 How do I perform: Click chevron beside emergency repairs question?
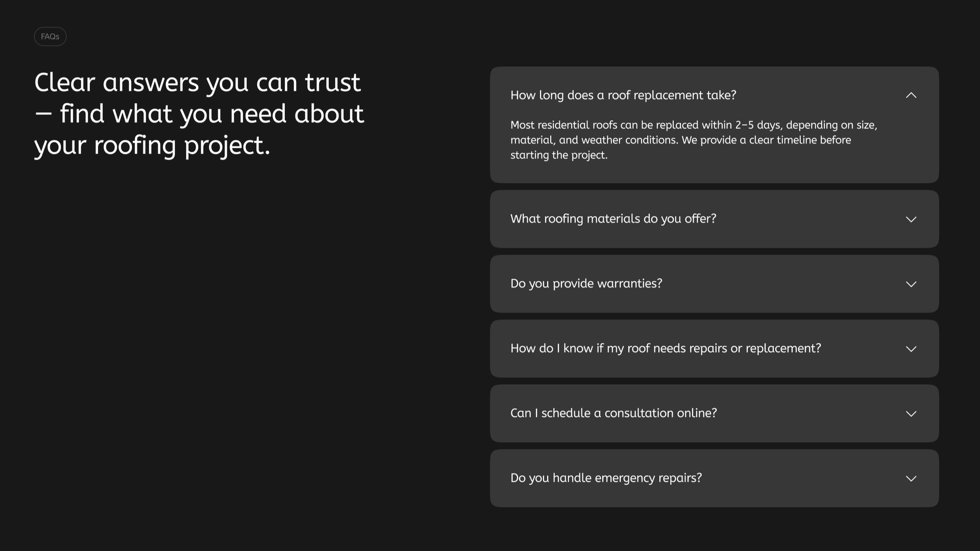911,479
